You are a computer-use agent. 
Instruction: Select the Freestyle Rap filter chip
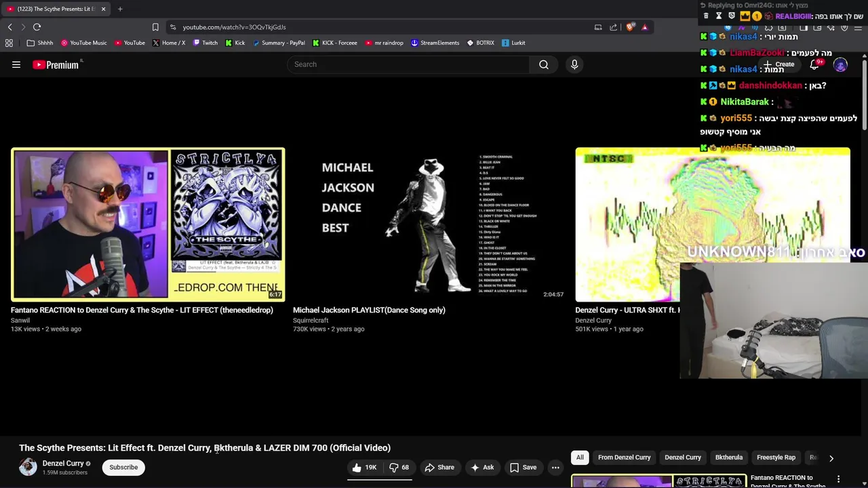click(776, 457)
